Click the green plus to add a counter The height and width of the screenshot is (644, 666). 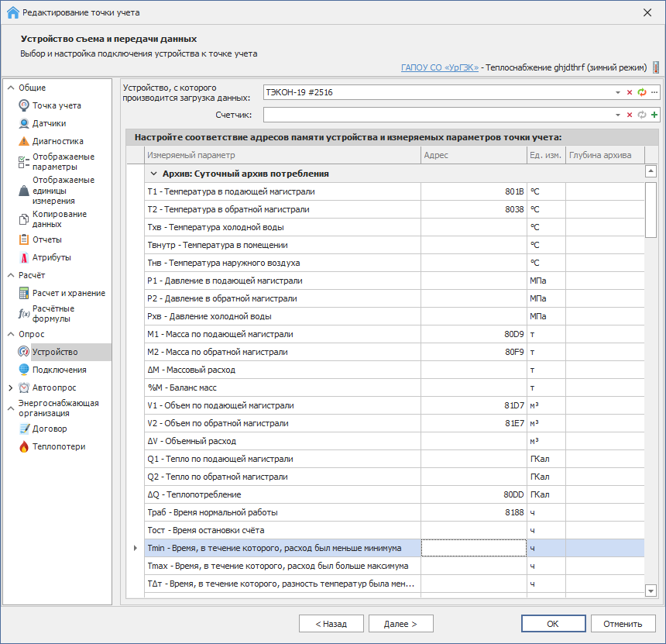(x=654, y=115)
